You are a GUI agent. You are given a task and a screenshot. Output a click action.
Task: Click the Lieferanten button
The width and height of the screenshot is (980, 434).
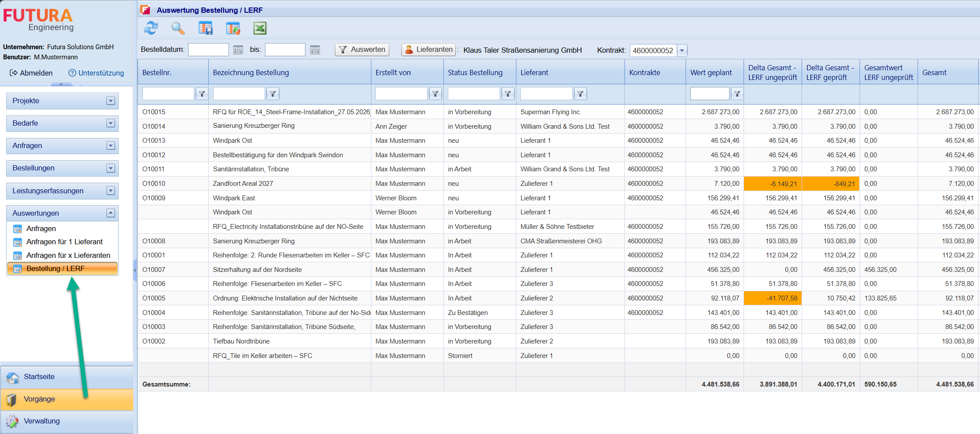(x=428, y=50)
